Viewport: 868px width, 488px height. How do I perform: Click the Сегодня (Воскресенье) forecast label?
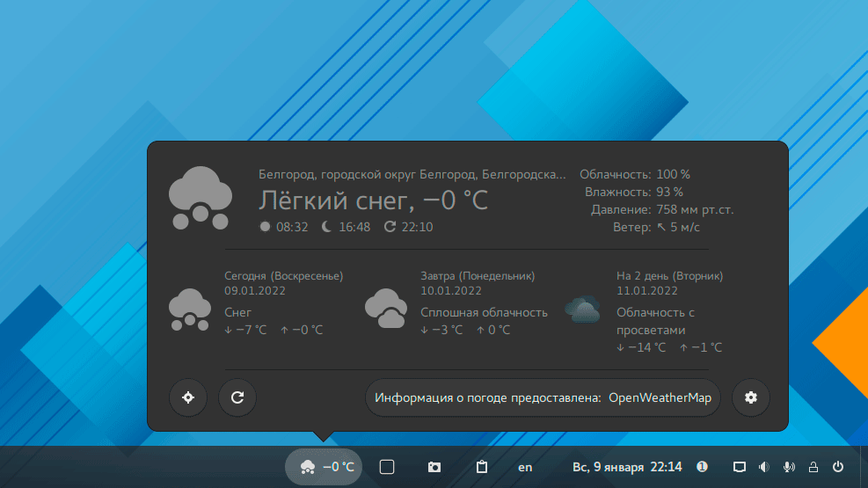tap(283, 275)
